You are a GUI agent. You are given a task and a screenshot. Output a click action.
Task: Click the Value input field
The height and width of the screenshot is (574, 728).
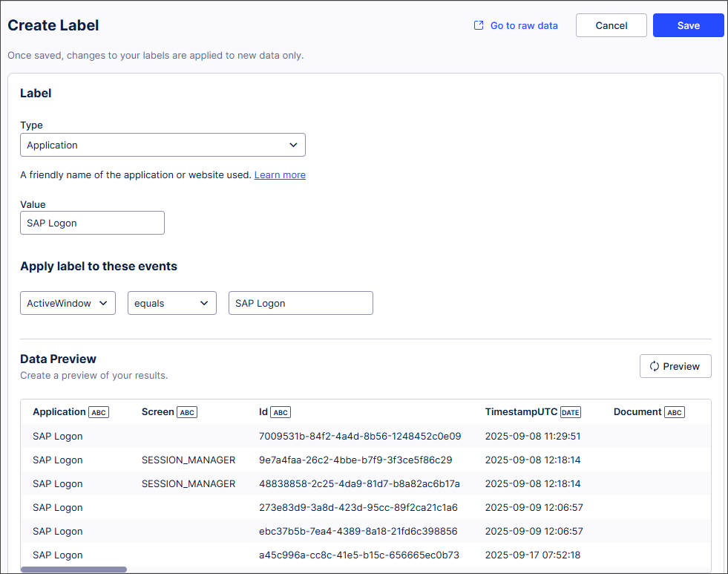pyautogui.click(x=92, y=223)
